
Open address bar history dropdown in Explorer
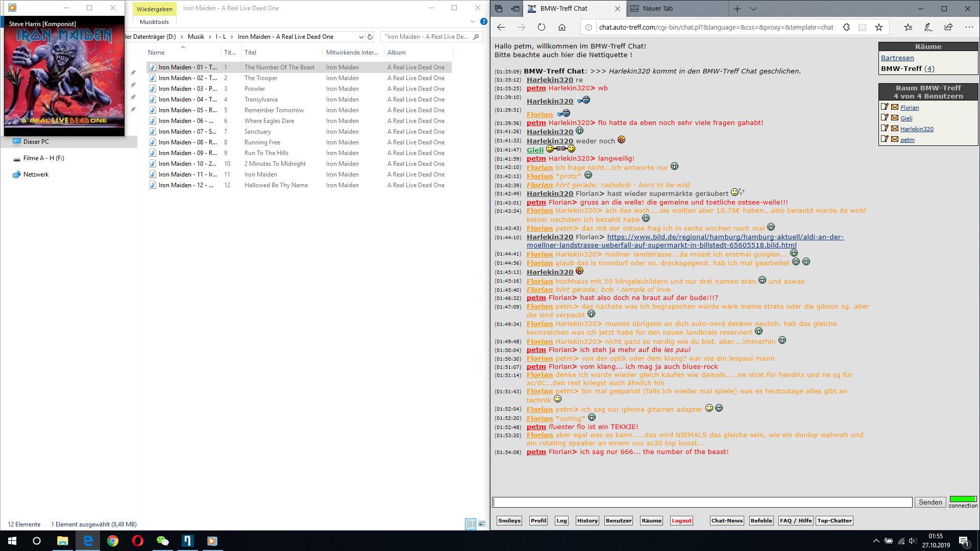[x=361, y=37]
